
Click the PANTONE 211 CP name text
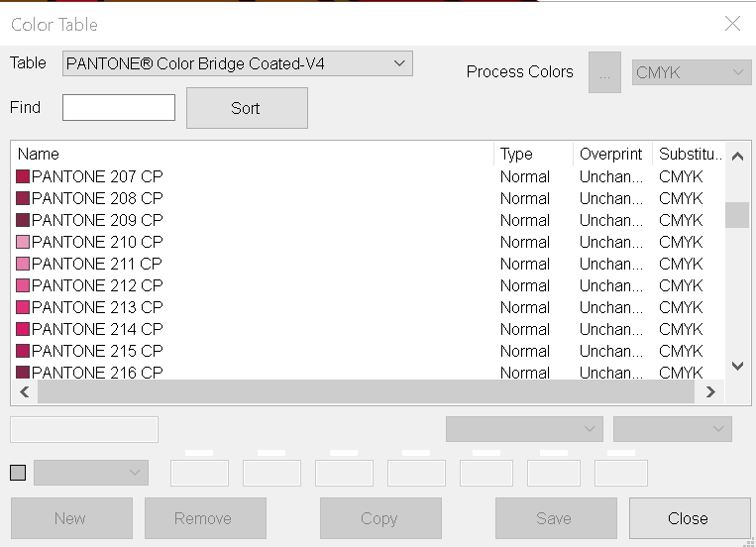(97, 264)
